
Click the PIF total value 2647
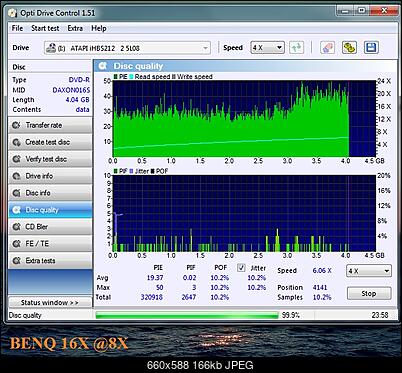point(189,297)
